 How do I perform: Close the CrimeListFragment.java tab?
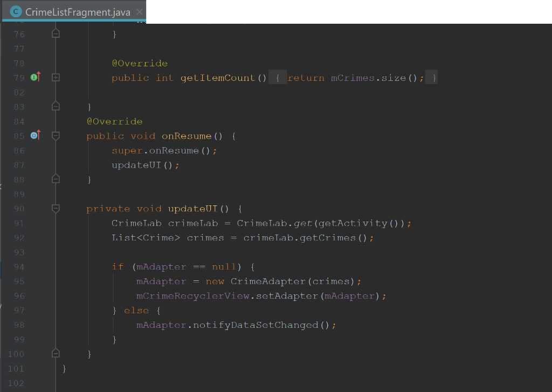tap(140, 12)
